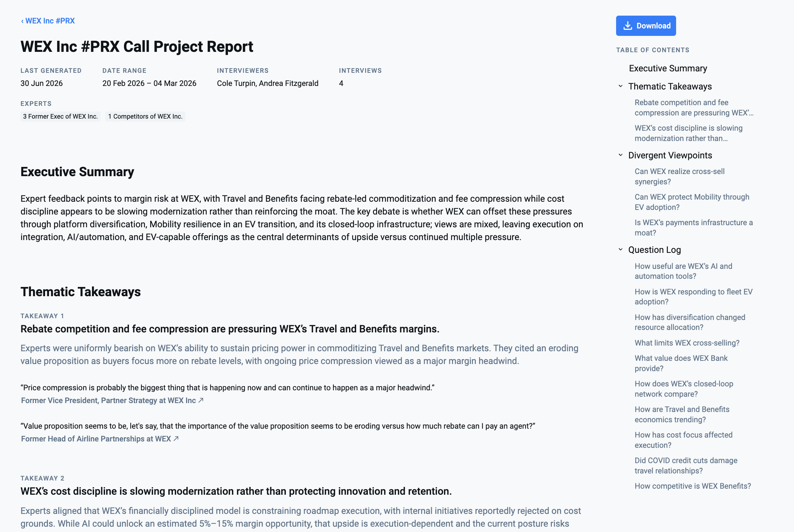Click the download arrow icon
794x532 pixels.
pyautogui.click(x=628, y=26)
